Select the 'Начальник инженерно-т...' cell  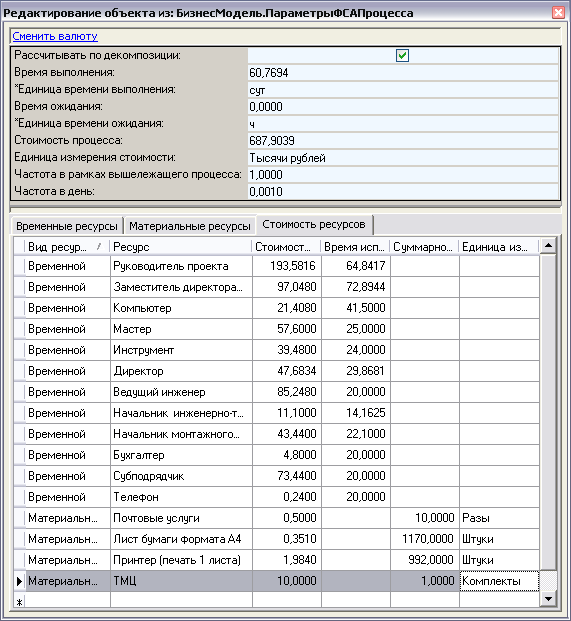(x=181, y=413)
